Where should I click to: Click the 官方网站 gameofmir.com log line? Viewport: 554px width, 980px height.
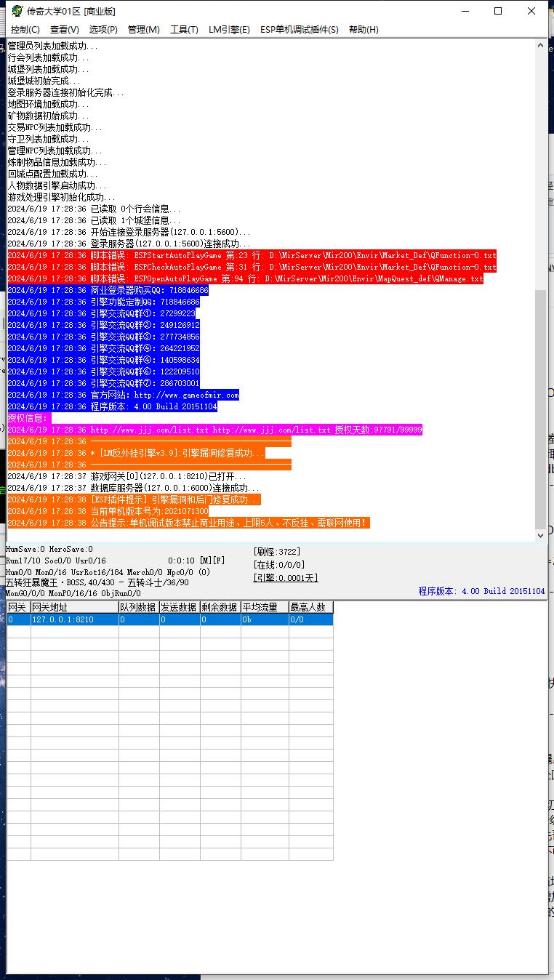point(123,395)
